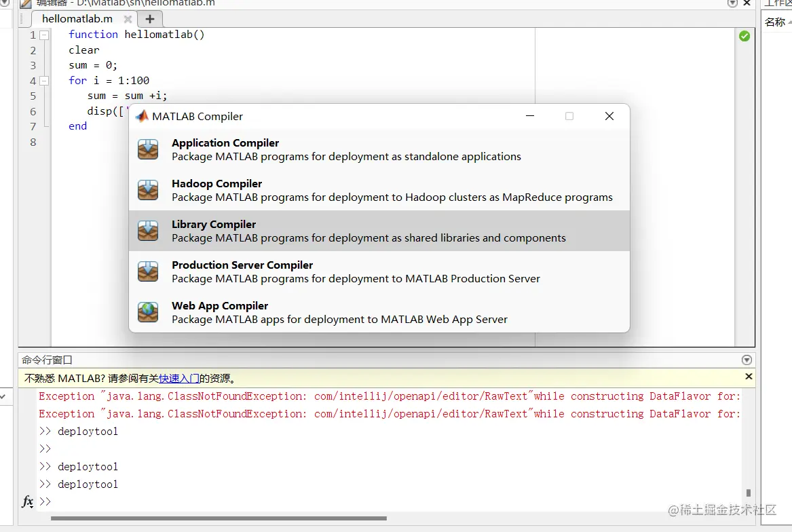This screenshot has height=532, width=792.
Task: Click the editor pencil icon in title bar
Action: 26,3
